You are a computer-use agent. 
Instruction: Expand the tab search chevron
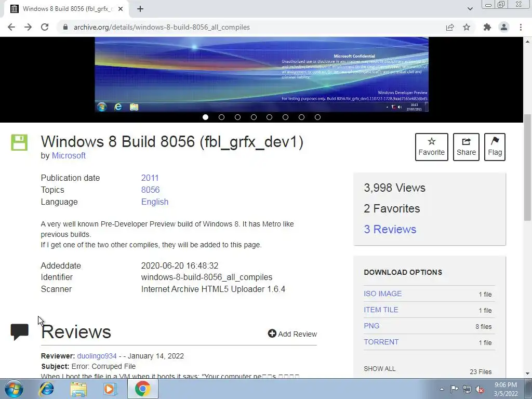click(470, 9)
